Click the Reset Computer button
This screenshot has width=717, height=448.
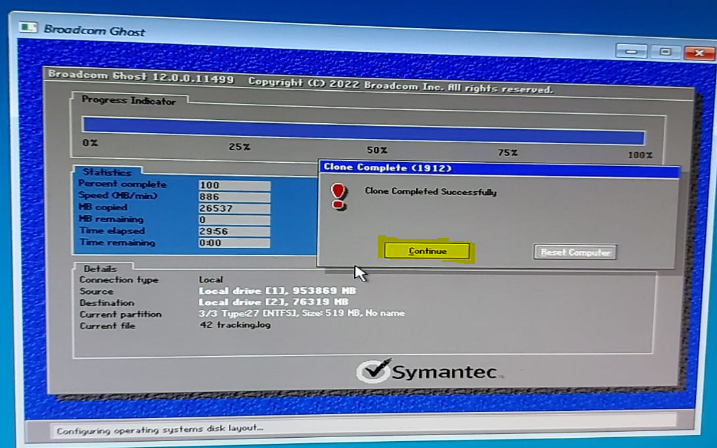(575, 252)
